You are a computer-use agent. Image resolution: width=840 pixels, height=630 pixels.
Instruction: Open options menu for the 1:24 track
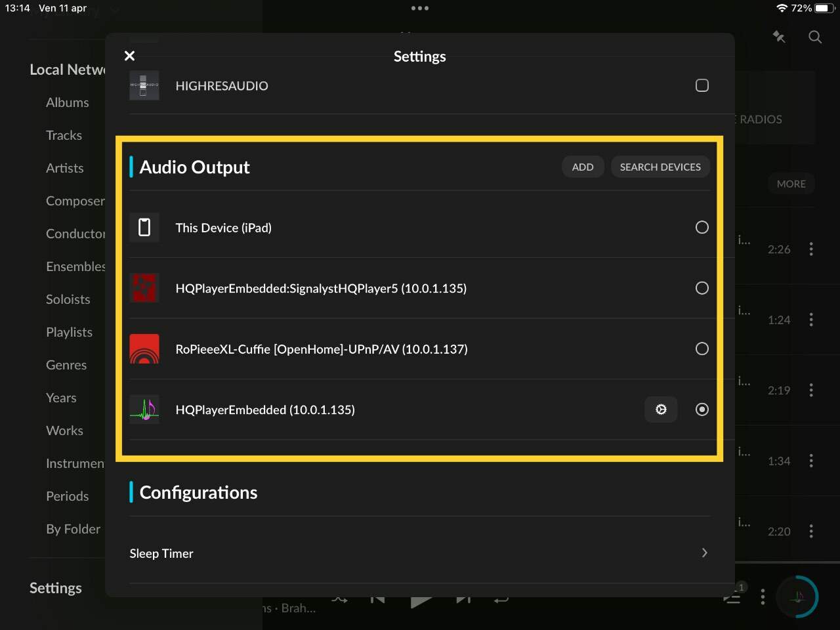811,320
